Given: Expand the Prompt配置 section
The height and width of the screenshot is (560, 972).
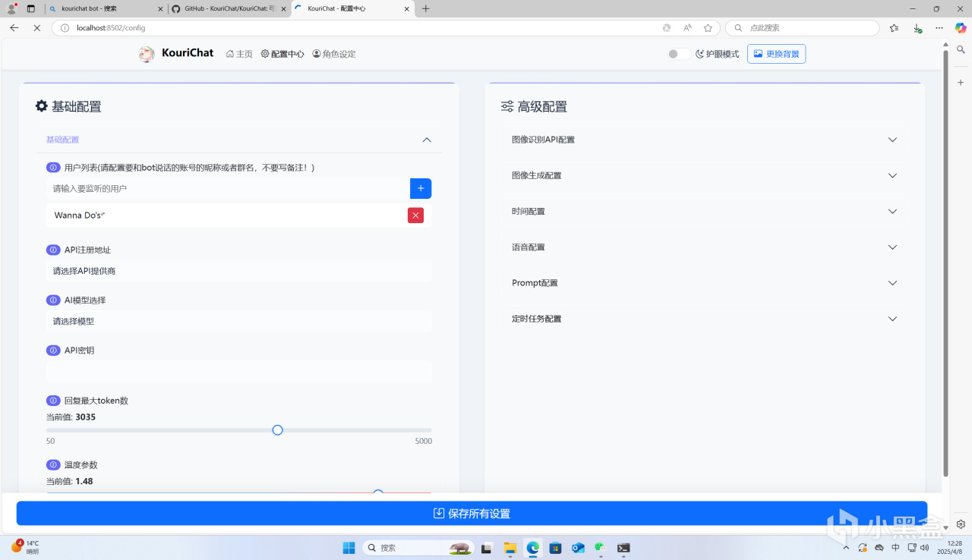Looking at the screenshot, I should click(705, 283).
